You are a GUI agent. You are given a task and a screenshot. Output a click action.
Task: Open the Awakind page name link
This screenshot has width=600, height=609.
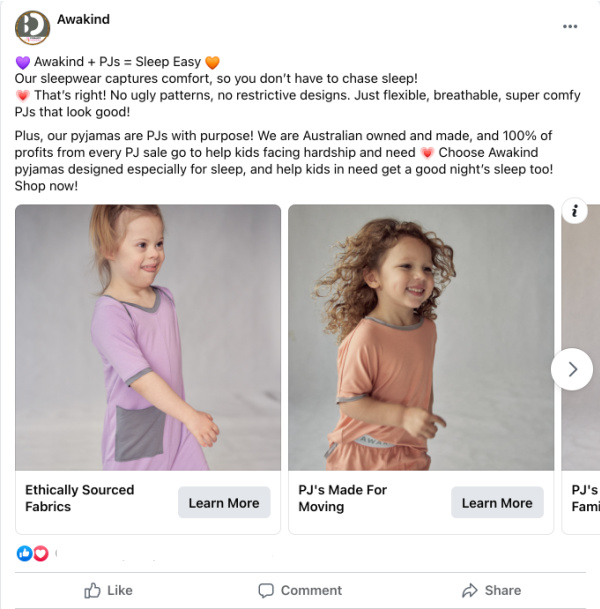(x=84, y=19)
